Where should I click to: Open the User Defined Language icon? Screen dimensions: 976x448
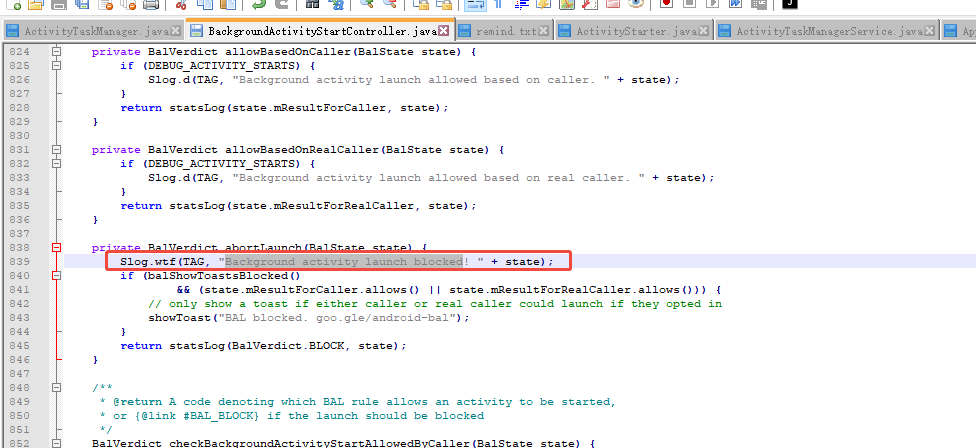(543, 4)
